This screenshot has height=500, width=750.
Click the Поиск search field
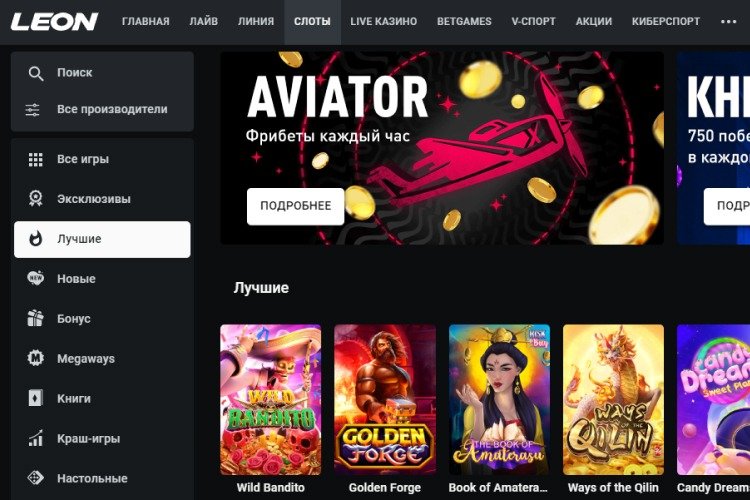pos(102,73)
